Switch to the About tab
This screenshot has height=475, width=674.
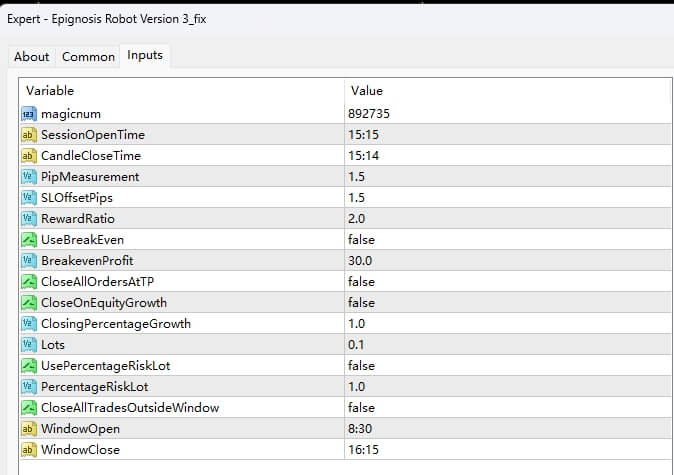click(31, 57)
